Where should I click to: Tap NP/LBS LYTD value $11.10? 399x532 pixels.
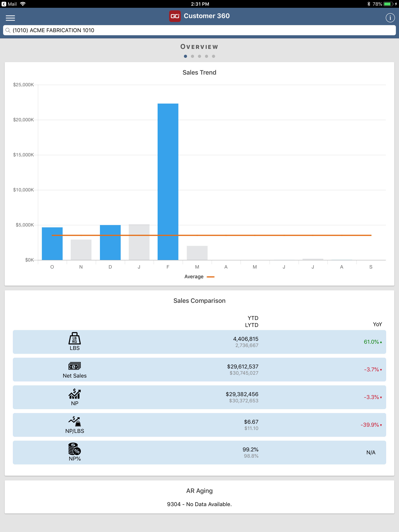252,428
